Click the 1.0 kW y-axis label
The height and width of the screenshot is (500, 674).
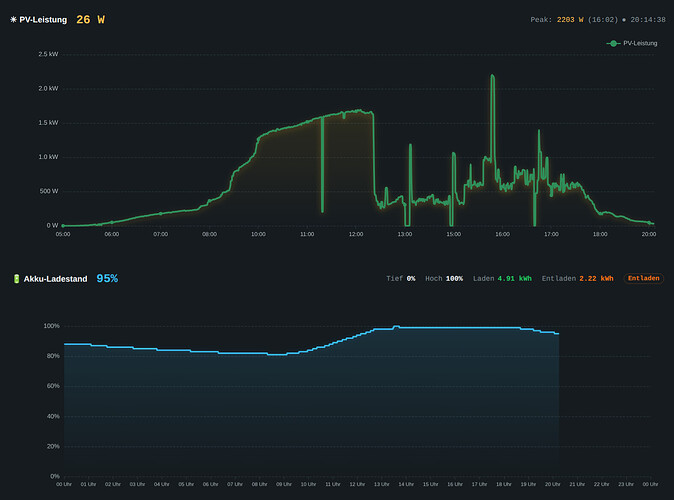click(48, 157)
